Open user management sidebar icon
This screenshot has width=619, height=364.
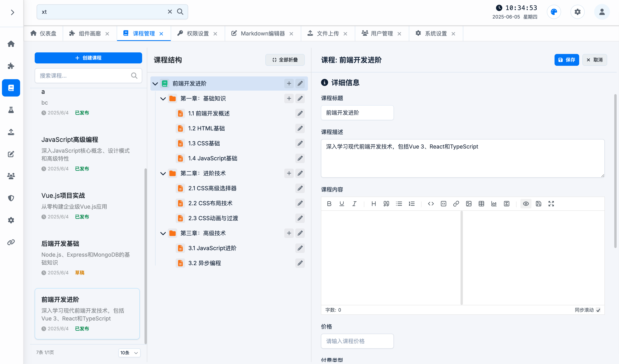(11, 176)
